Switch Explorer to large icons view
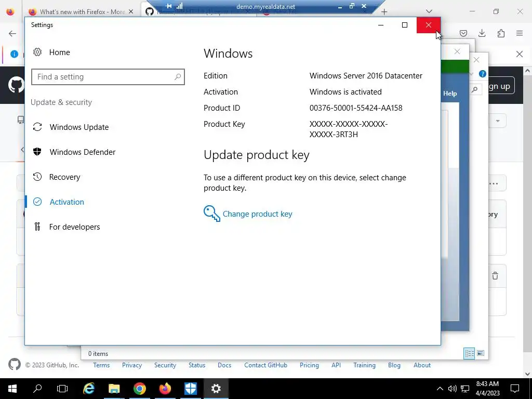 tap(481, 353)
